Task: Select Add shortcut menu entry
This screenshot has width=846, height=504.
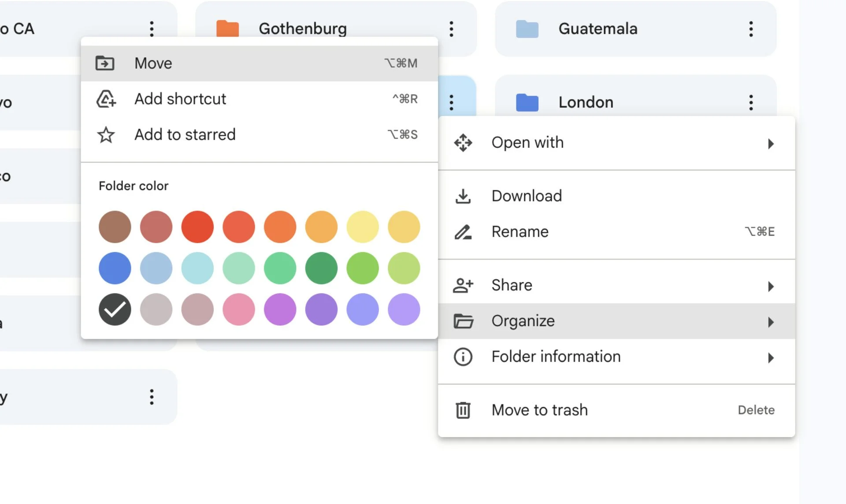Action: (x=260, y=99)
